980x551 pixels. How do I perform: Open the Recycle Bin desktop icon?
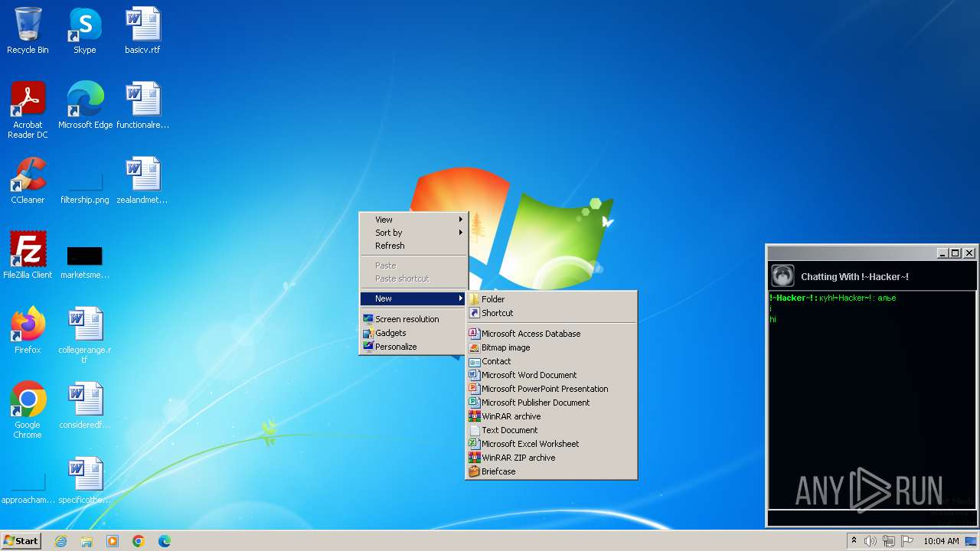pos(28,31)
